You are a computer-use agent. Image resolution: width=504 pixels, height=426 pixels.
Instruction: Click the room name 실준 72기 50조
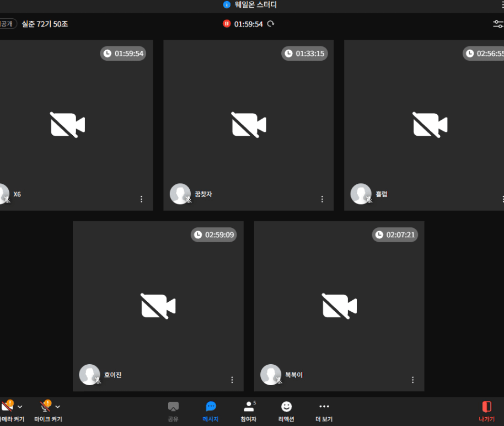[x=45, y=24]
